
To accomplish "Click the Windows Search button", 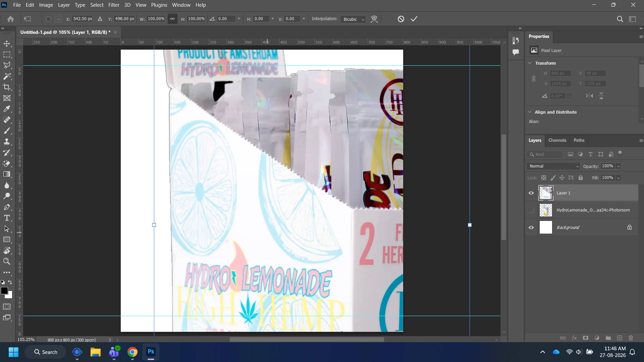I will pyautogui.click(x=46, y=352).
